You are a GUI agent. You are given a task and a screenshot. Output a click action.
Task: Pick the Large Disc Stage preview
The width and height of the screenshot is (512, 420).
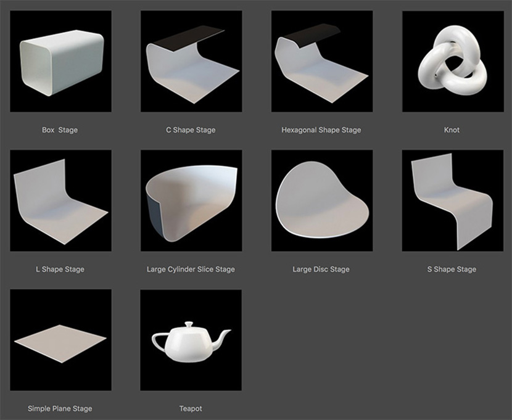pos(322,200)
